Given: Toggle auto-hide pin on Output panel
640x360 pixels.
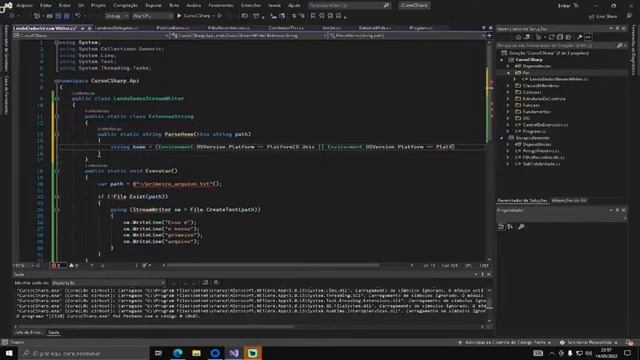Looking at the screenshot, I should [482, 274].
